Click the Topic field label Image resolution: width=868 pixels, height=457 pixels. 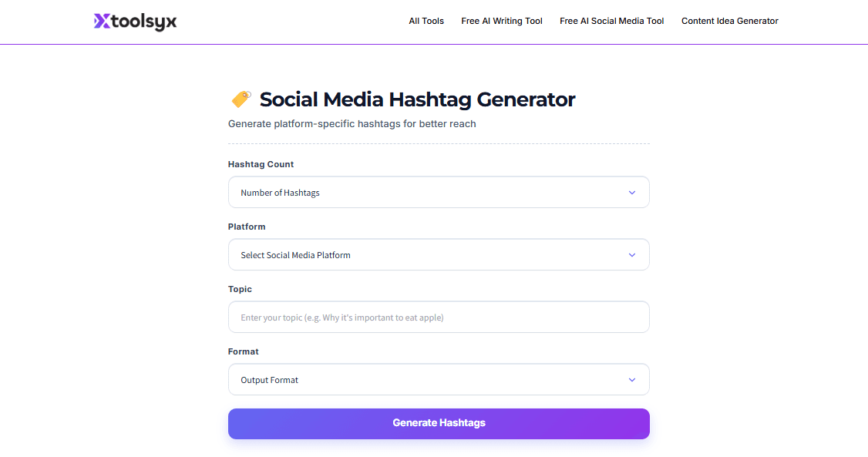(240, 289)
